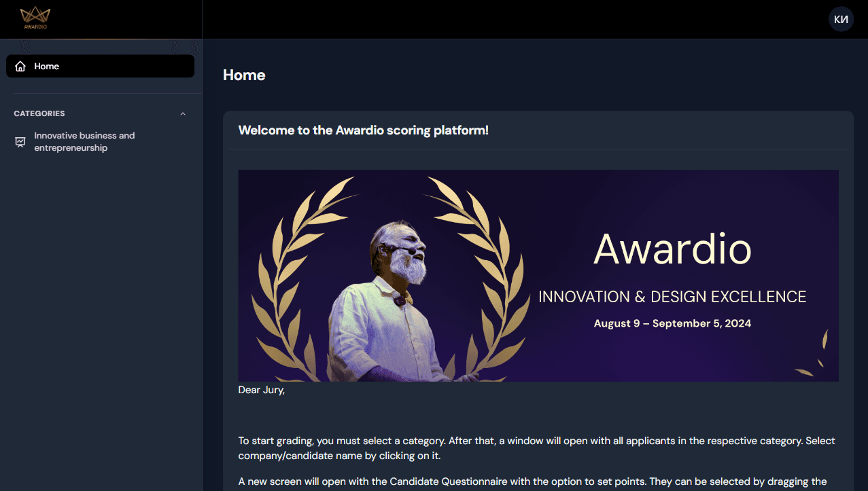
Task: Collapse the CATEGORIES section chevron
Action: [x=183, y=113]
